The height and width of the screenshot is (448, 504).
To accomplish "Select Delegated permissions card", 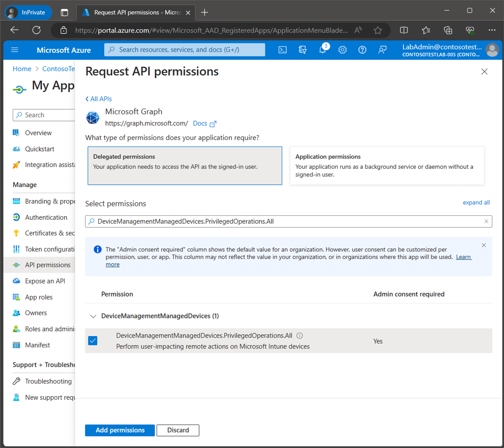I will (x=185, y=166).
